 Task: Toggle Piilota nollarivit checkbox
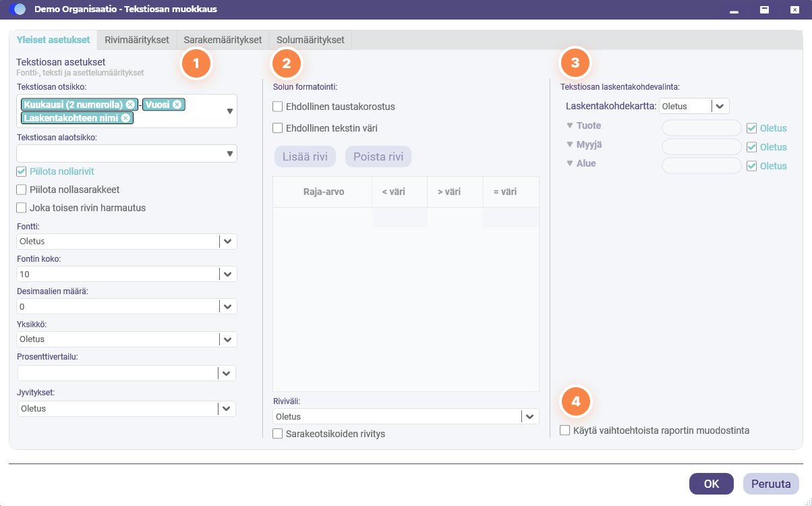[x=22, y=171]
